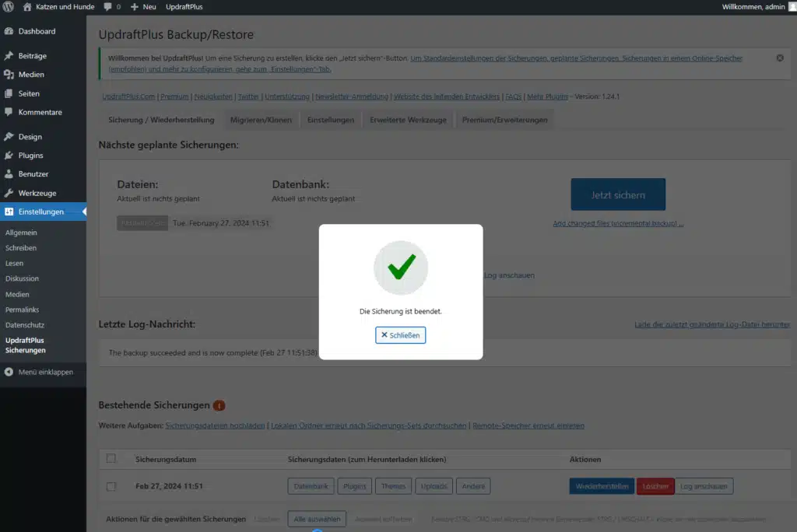Click the Kommentare speech bubble icon
The width and height of the screenshot is (797, 532).
coord(9,112)
